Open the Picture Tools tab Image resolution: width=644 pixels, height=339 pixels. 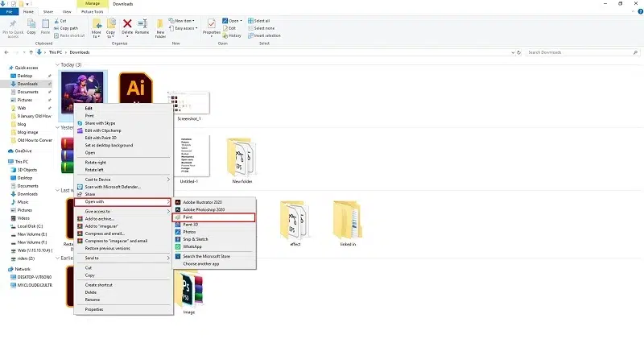coord(93,12)
